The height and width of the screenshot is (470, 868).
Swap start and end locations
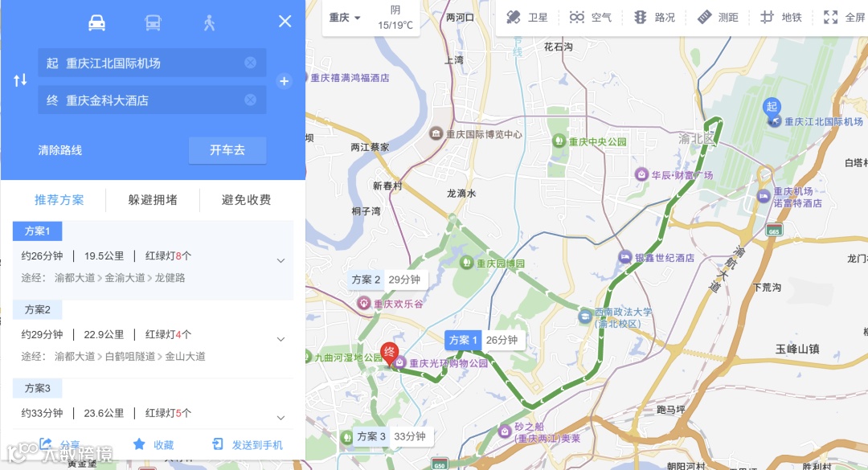[20, 80]
